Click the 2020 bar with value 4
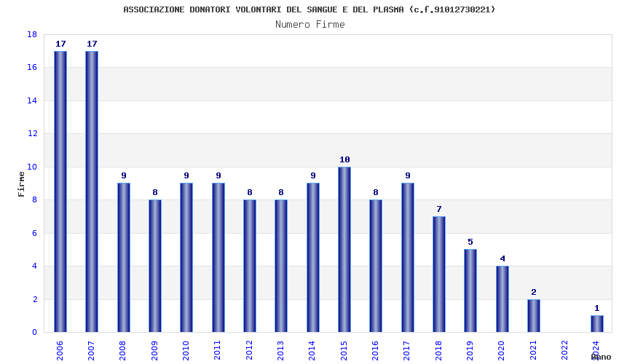Image resolution: width=619 pixels, height=364 pixels. (x=502, y=299)
